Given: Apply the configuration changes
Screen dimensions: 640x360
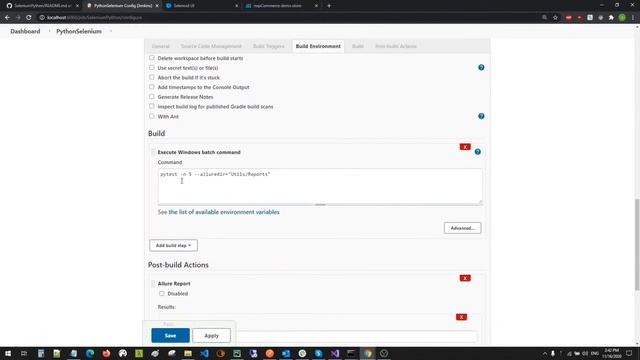Looking at the screenshot, I should pyautogui.click(x=211, y=336).
